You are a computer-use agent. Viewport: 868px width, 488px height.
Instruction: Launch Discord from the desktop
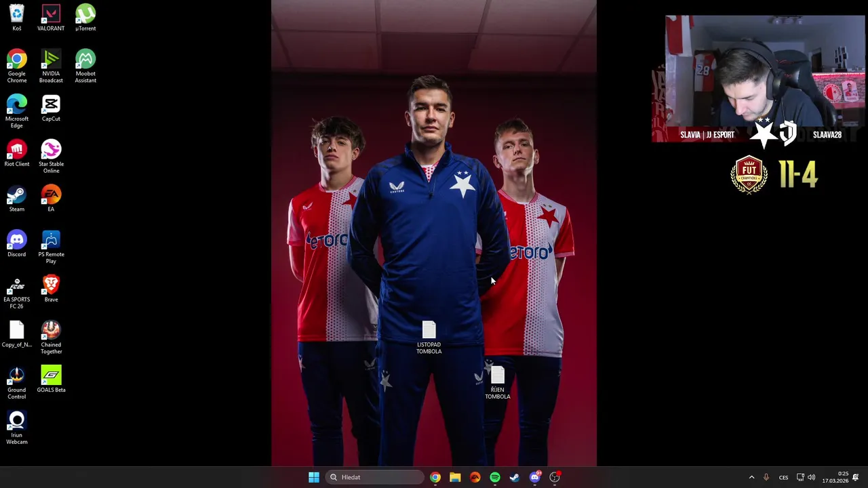point(17,244)
